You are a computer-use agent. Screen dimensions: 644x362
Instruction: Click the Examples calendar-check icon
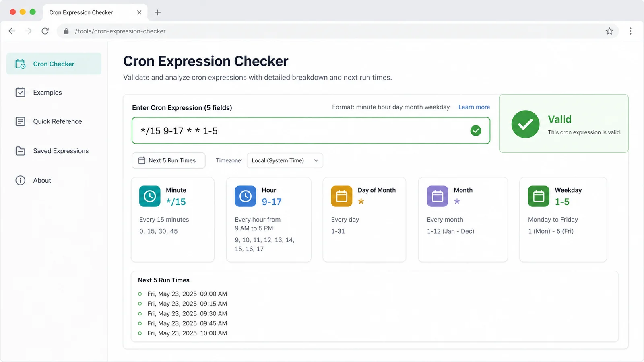tap(20, 93)
